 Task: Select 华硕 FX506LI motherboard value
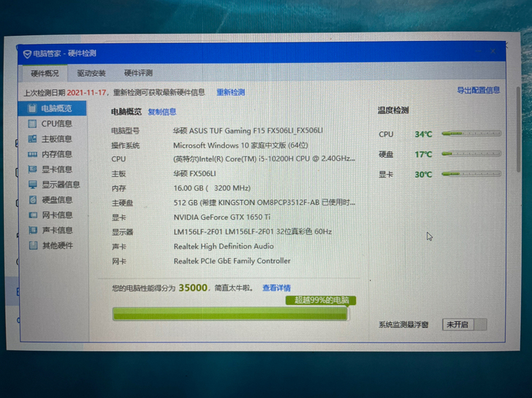pos(194,174)
